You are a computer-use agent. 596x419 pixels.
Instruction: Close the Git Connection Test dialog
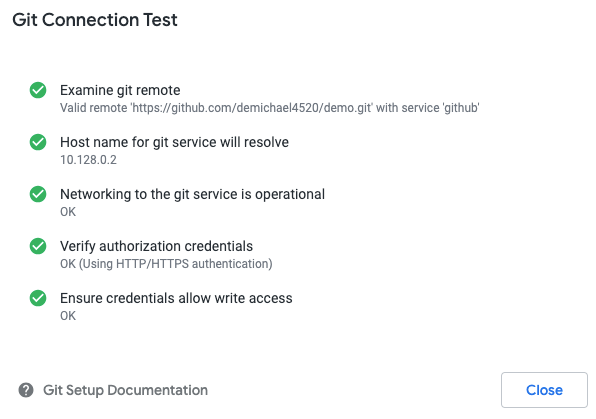(x=544, y=390)
